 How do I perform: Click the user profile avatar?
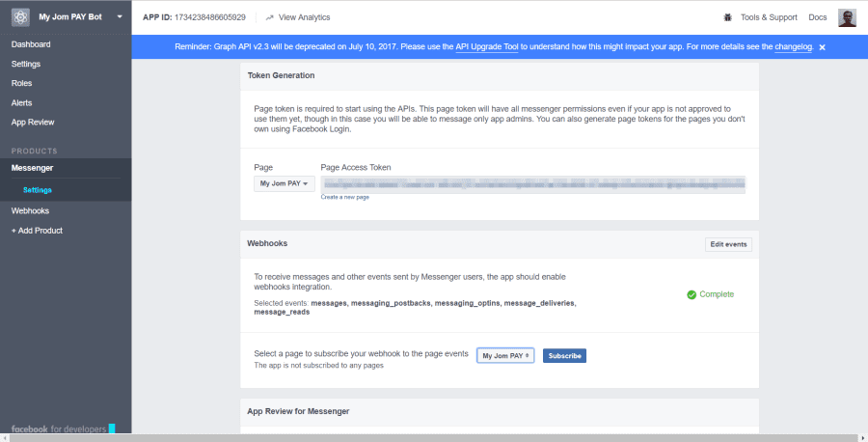tap(847, 17)
